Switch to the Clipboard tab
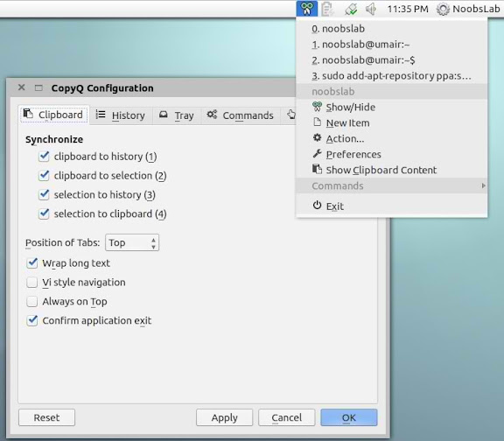The image size is (504, 441). click(54, 115)
